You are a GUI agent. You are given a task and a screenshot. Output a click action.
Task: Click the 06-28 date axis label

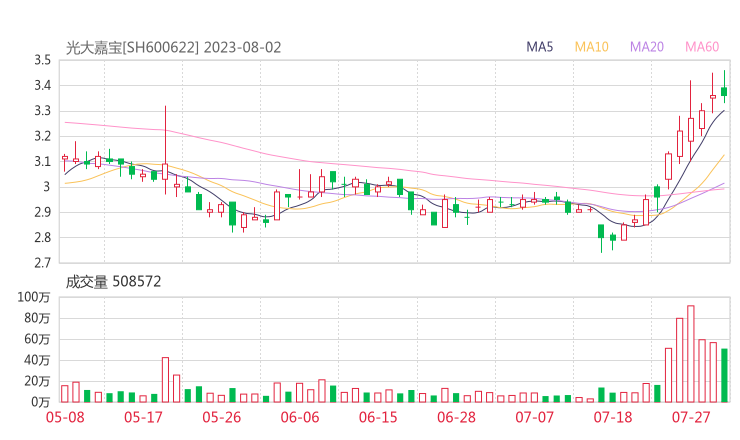456,417
